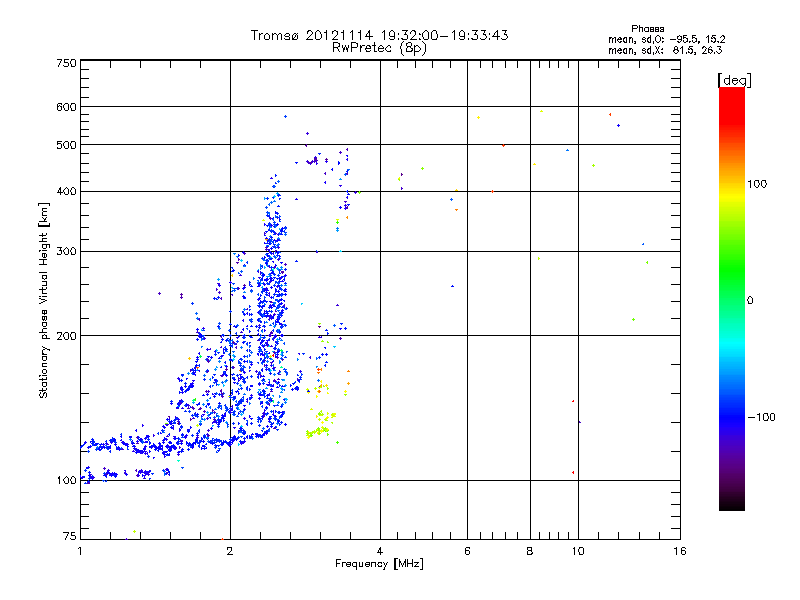Click the "[deg]" colorbar label
The image size is (800, 600).
[734, 80]
